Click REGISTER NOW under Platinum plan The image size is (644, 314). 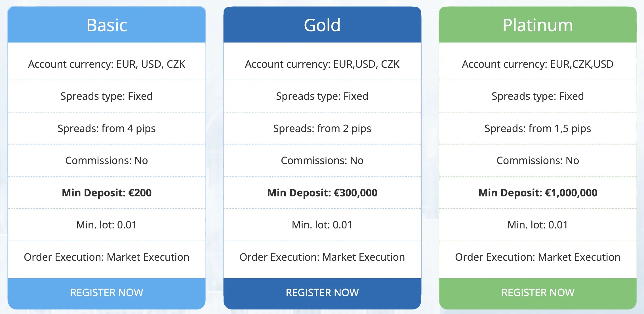538,293
